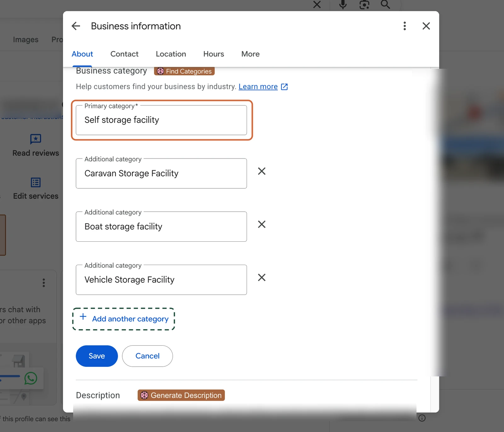504x432 pixels.
Task: Edit the Vehicle Storage Facility category field
Action: pos(161,280)
